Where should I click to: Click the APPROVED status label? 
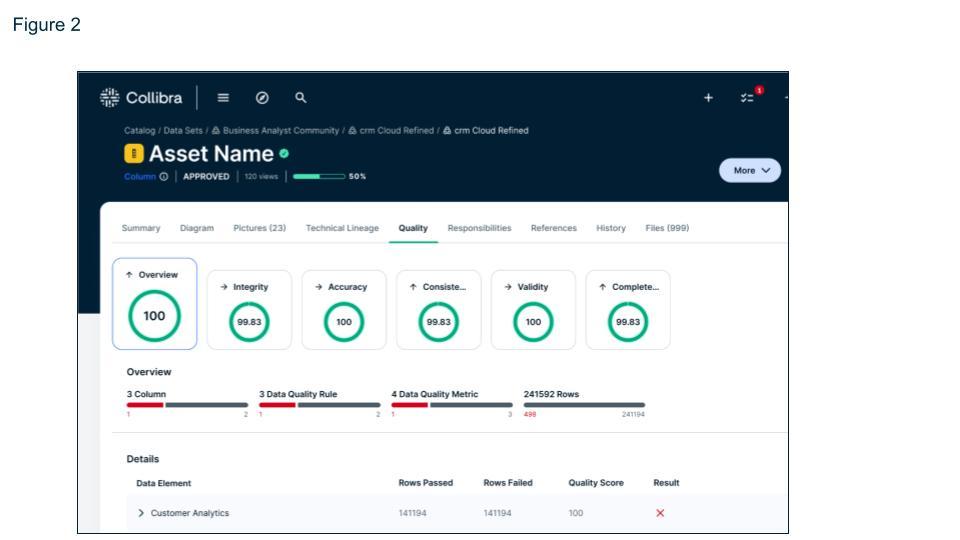tap(206, 176)
